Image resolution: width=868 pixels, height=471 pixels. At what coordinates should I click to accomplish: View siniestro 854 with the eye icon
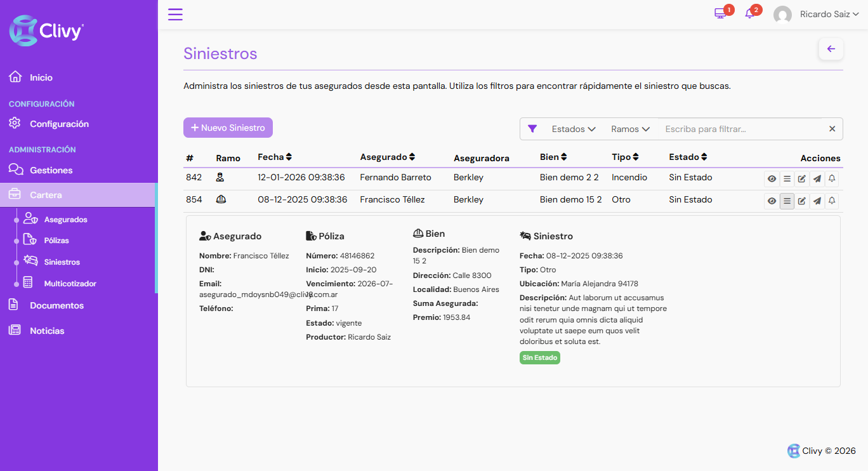coord(772,201)
